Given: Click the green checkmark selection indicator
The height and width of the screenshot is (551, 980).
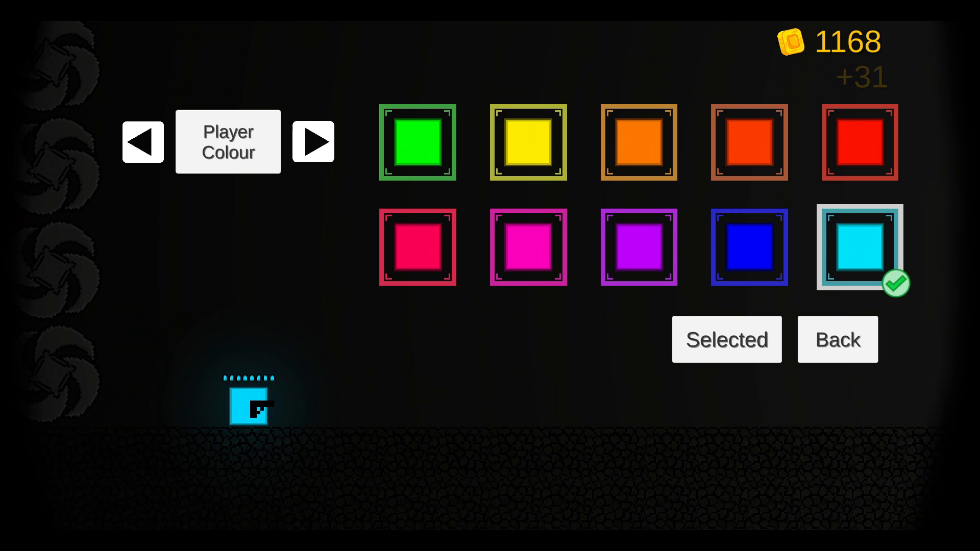Looking at the screenshot, I should (x=896, y=283).
